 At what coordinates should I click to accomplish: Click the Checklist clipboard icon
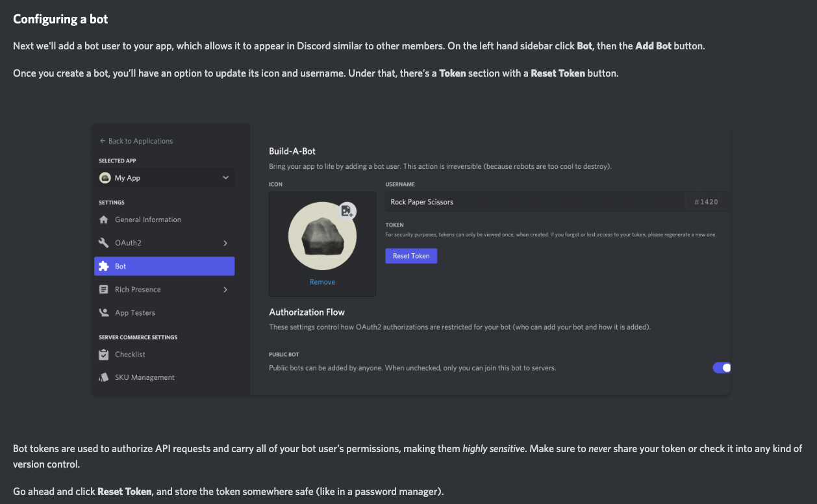(103, 355)
